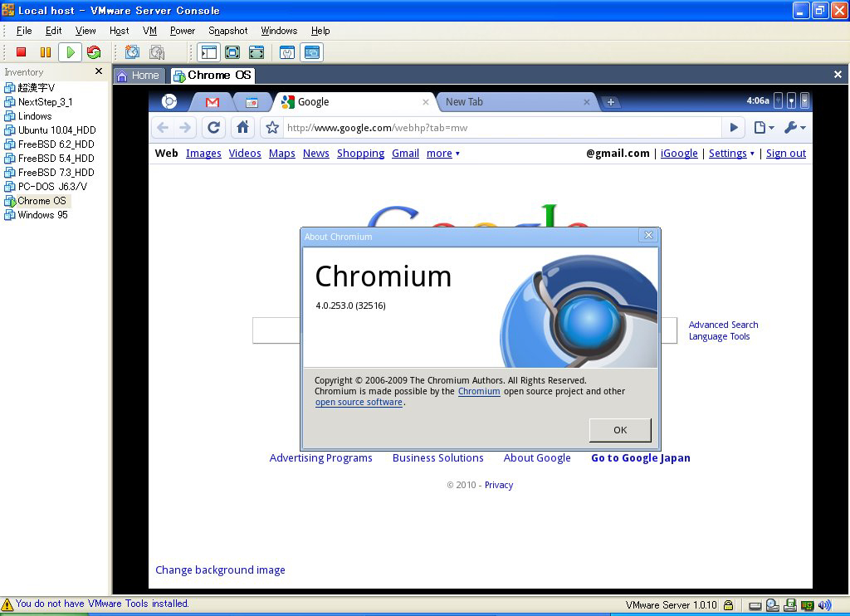
Task: Open the pinned Gmail tab
Action: click(x=212, y=102)
